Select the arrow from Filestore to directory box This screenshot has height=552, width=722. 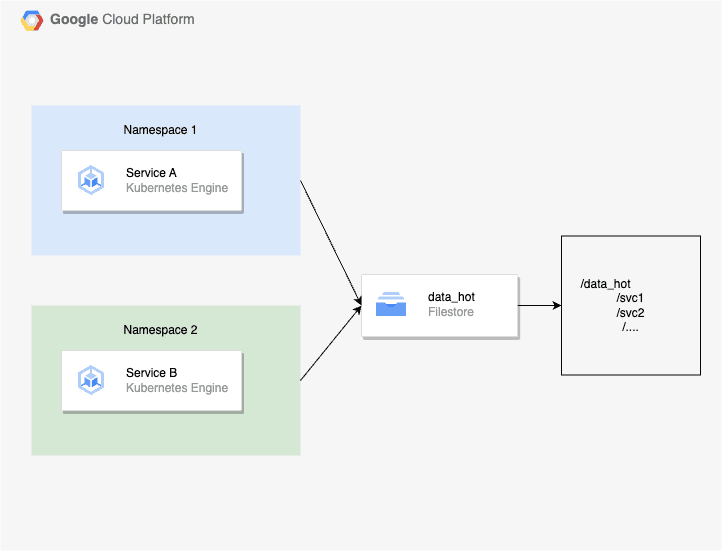[x=539, y=305]
